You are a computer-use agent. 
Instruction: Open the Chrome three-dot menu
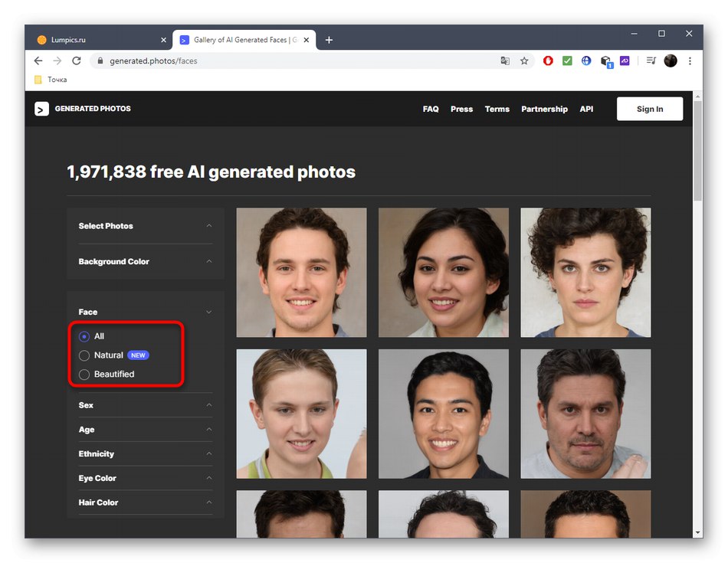tap(690, 61)
